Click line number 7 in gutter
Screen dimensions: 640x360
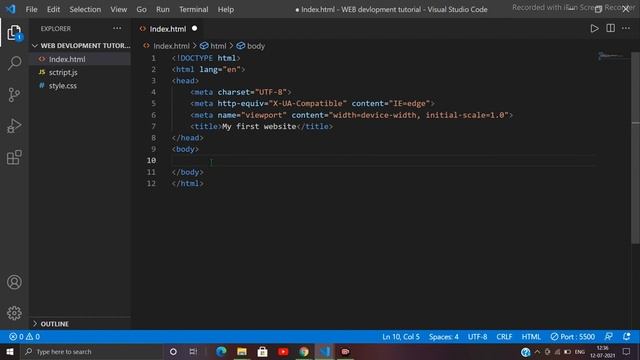(x=153, y=127)
